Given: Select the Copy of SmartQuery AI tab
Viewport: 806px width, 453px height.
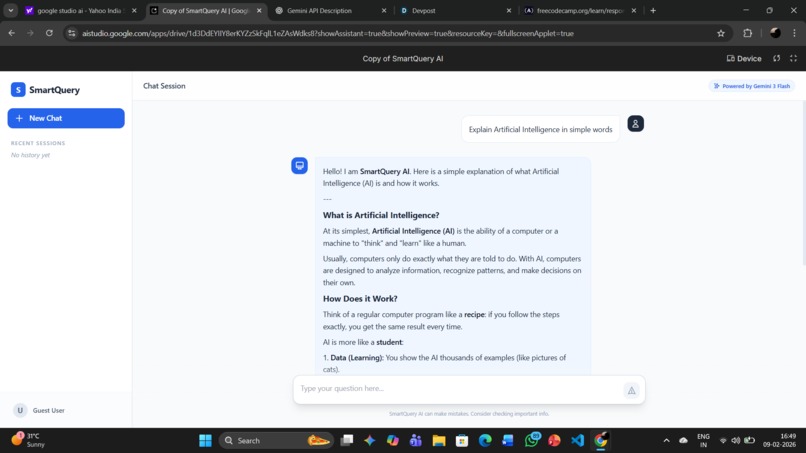Looking at the screenshot, I should (206, 11).
